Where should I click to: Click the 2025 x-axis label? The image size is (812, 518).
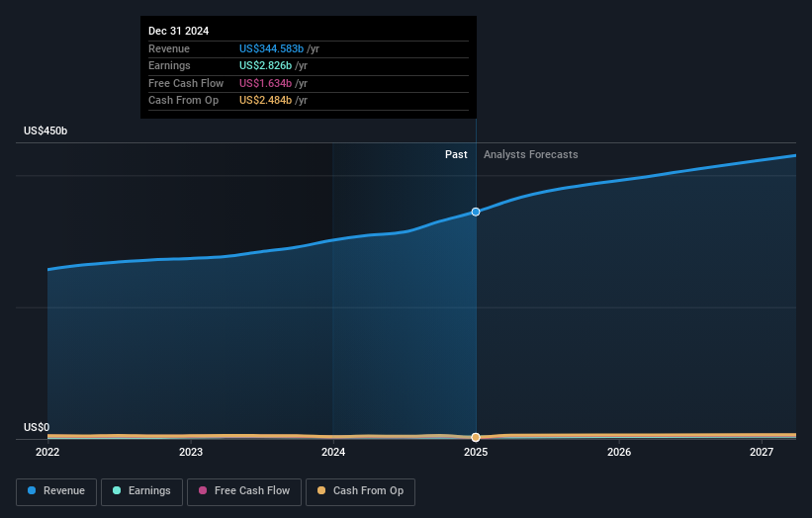click(476, 452)
